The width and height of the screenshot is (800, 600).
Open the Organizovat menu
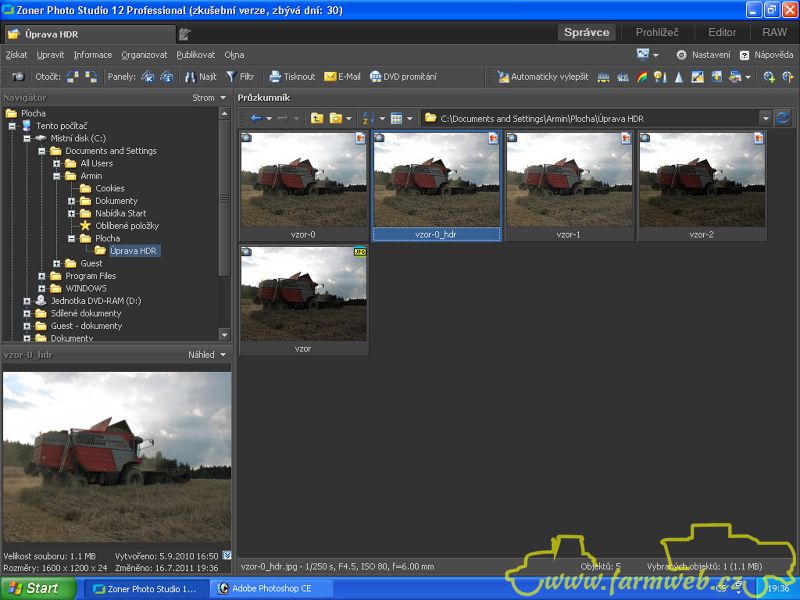click(144, 55)
